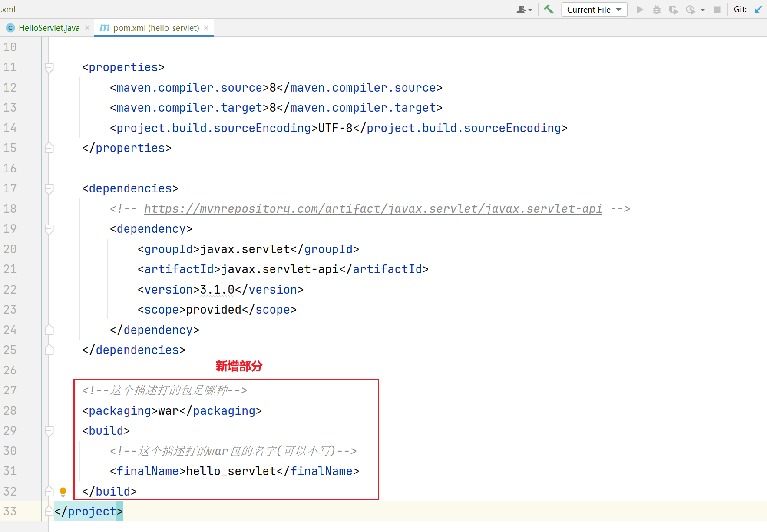Image resolution: width=767 pixels, height=532 pixels.
Task: Click the Maven m icon on pom.xml tab
Action: (105, 28)
